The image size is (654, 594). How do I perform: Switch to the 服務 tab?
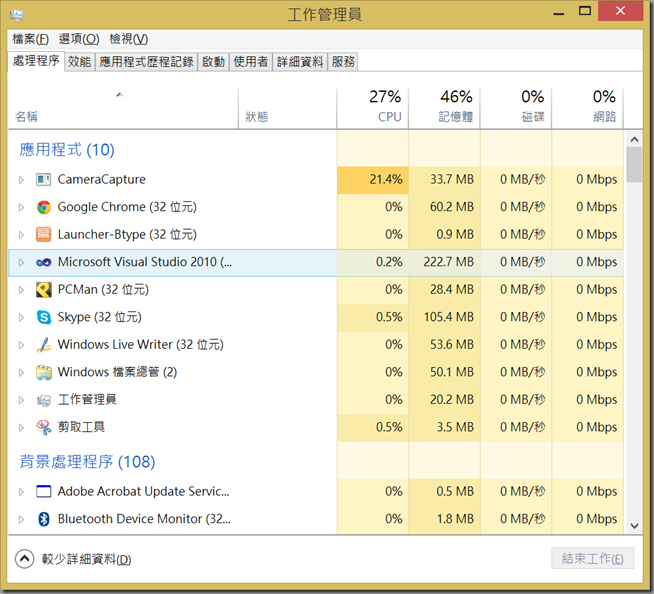pyautogui.click(x=343, y=62)
